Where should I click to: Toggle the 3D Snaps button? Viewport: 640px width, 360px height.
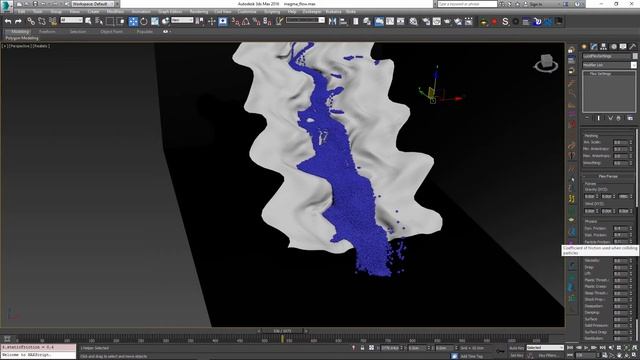pyautogui.click(x=236, y=21)
